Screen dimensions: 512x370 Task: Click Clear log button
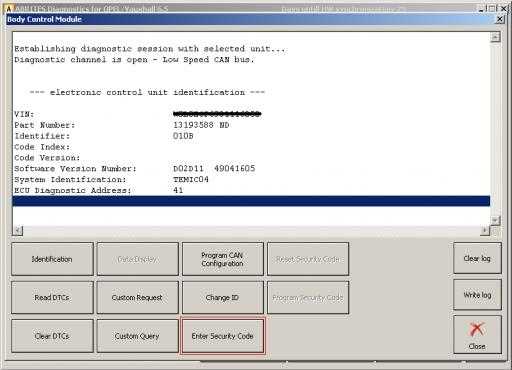(477, 258)
